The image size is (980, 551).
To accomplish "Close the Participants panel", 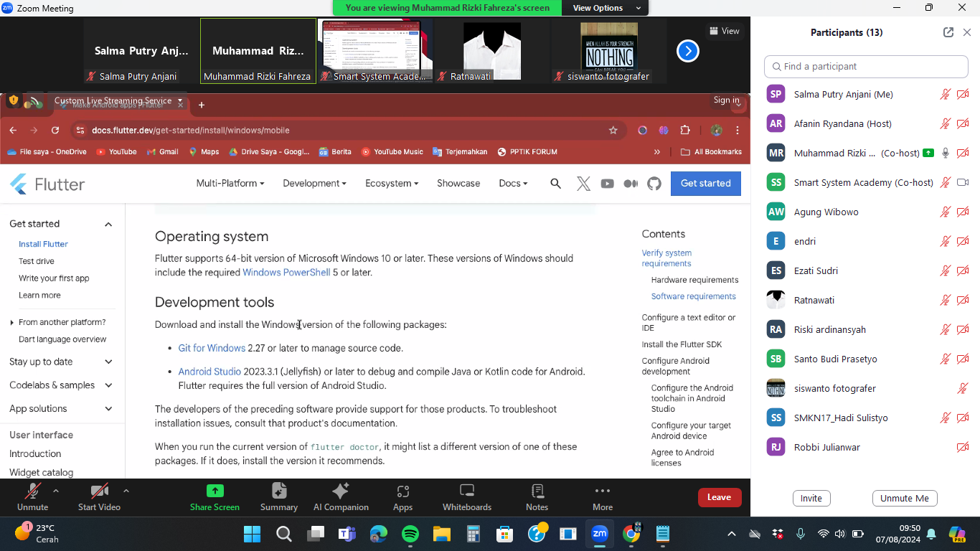I will [x=967, y=32].
